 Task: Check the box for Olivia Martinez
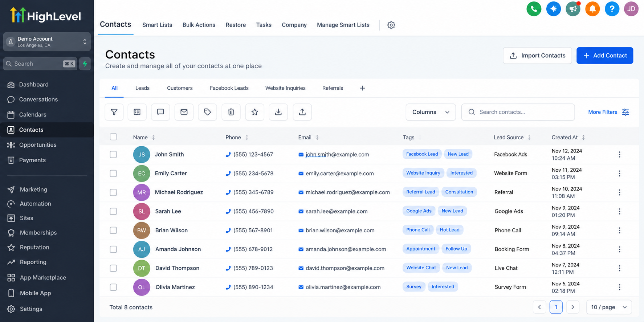(x=113, y=287)
